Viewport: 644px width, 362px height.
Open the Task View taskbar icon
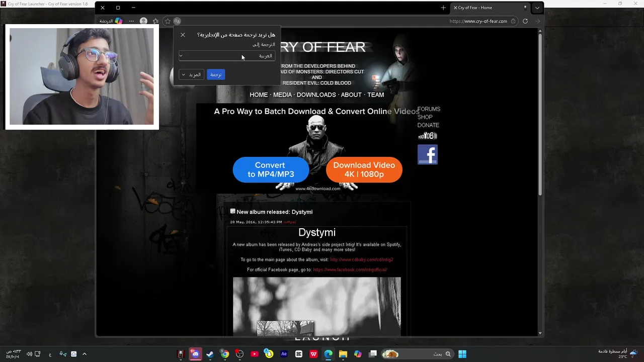coord(373,354)
